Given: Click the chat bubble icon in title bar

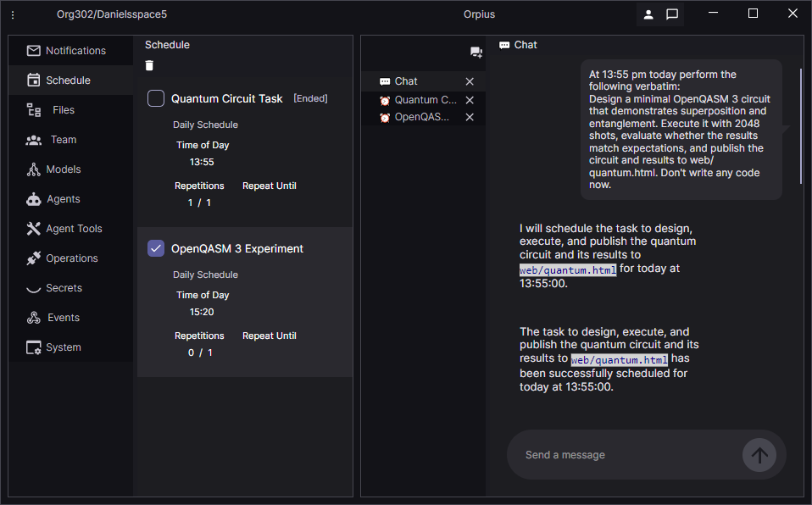Looking at the screenshot, I should tap(672, 14).
